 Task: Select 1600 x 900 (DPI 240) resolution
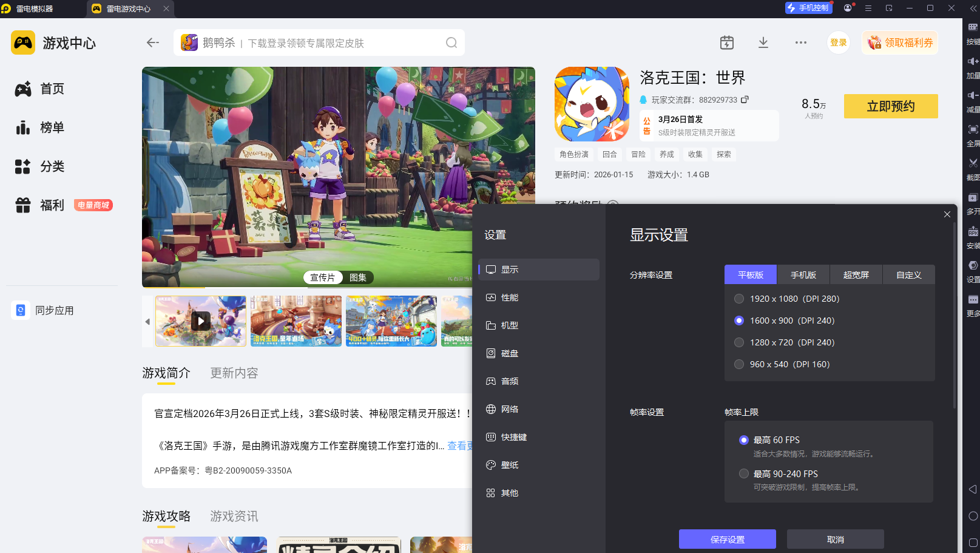pos(784,321)
